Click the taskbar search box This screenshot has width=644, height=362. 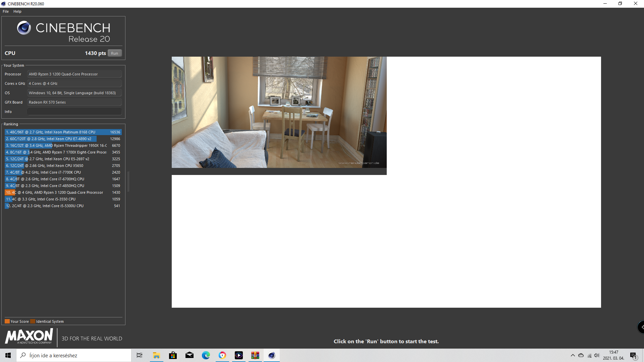74,355
